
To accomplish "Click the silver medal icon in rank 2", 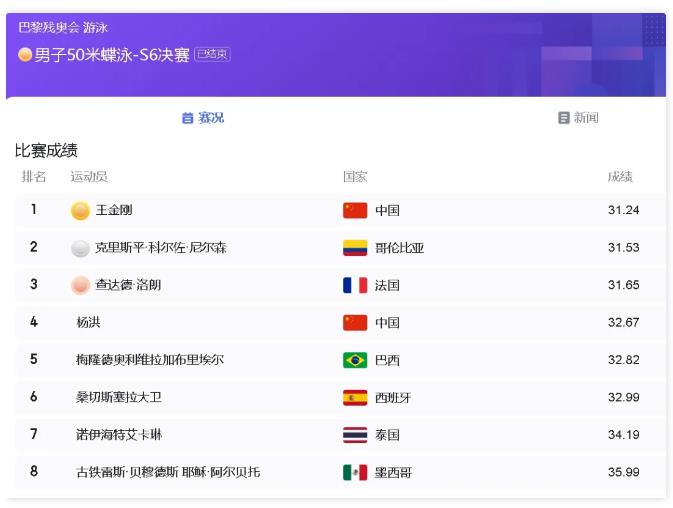I will [x=80, y=248].
